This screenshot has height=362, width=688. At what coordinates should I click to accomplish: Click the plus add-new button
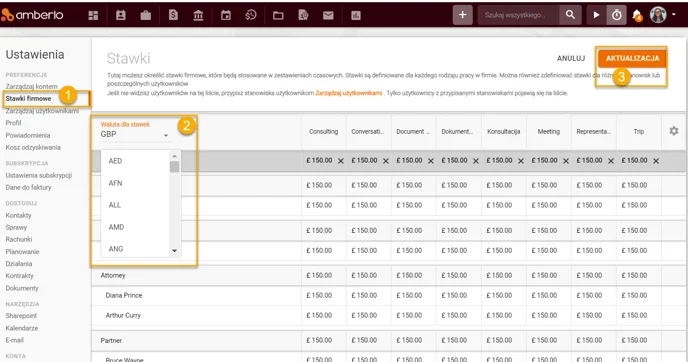pyautogui.click(x=462, y=15)
